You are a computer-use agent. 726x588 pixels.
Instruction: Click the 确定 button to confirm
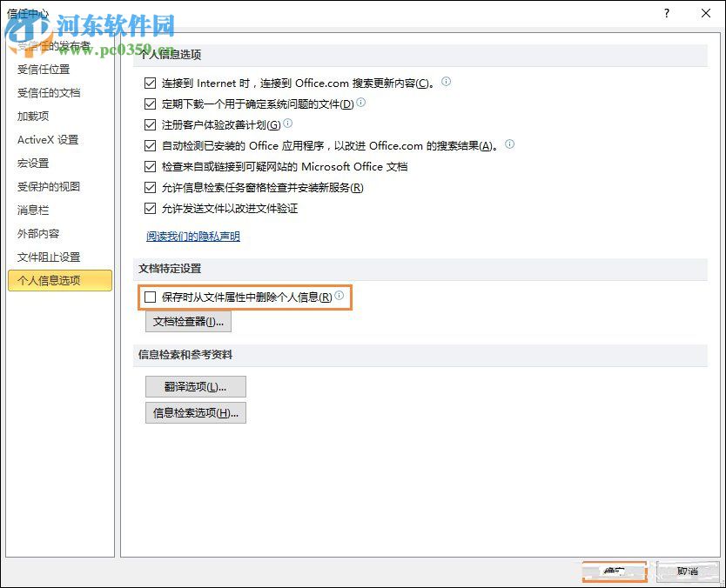[x=615, y=571]
